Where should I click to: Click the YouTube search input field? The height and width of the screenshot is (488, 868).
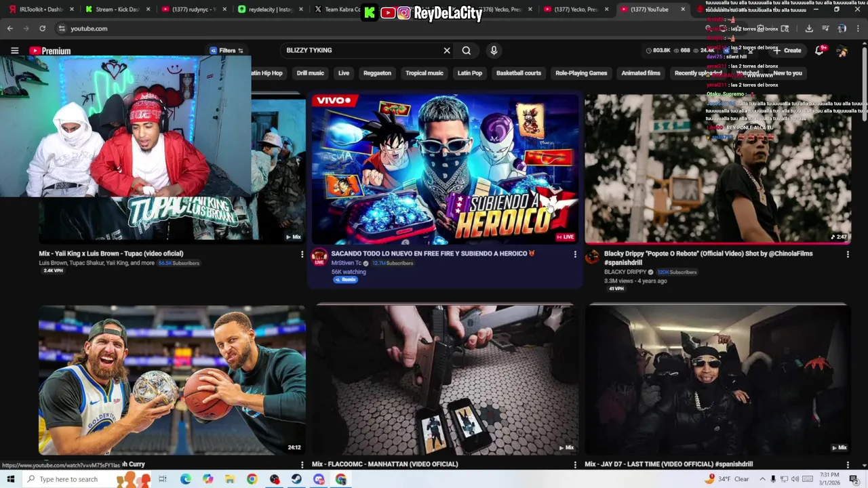pos(363,50)
